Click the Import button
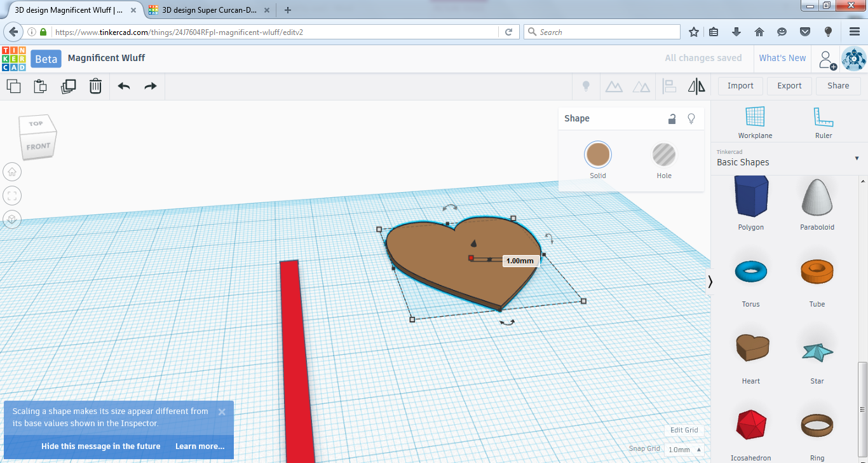868x463 pixels. [740, 86]
